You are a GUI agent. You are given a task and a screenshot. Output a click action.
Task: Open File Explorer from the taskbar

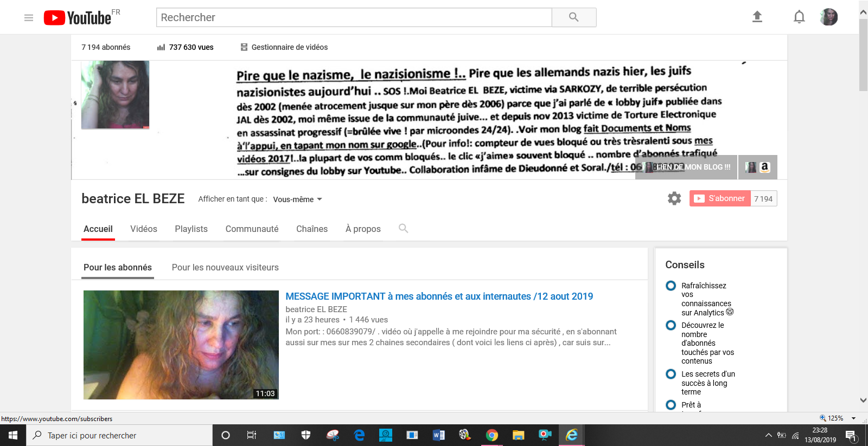click(x=519, y=435)
